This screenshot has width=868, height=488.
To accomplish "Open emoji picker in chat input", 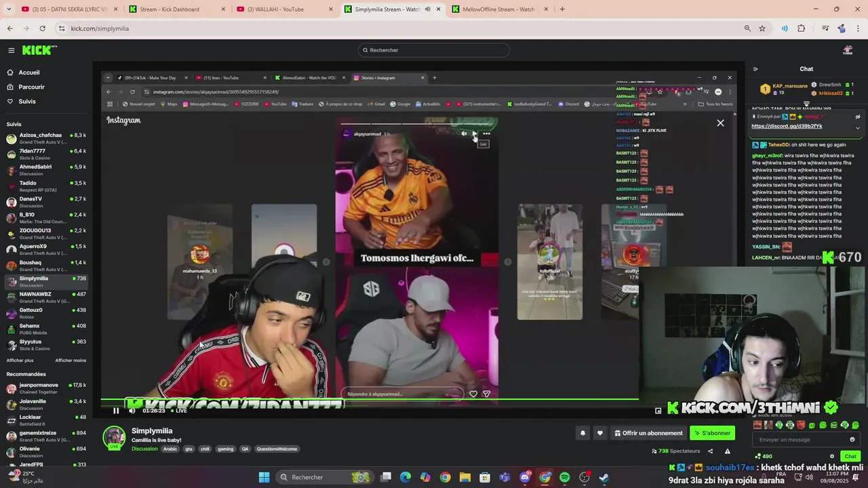I will coord(852,440).
